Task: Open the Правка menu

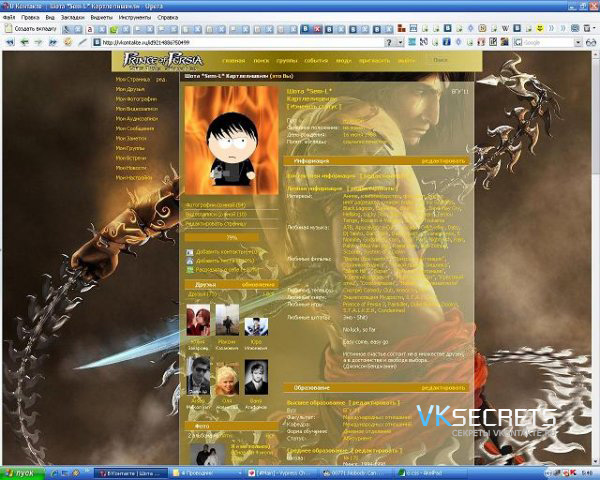Action: 30,18
